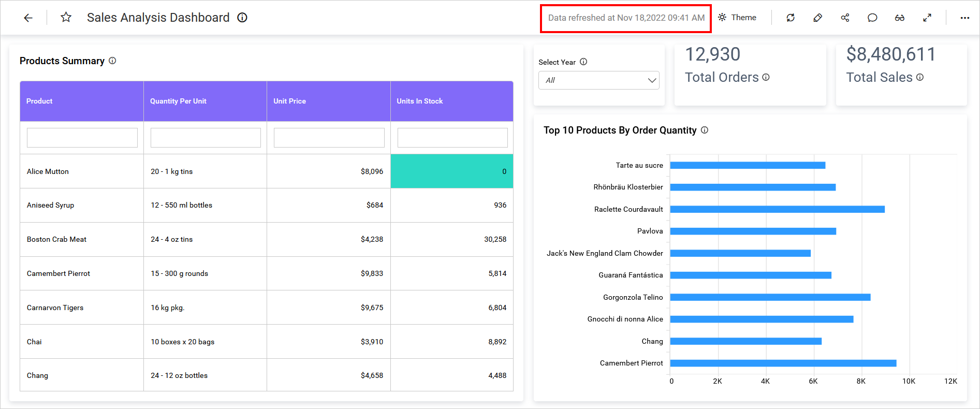This screenshot has height=409, width=980.
Task: Select the highlighted teal Alice Mutton stock cell
Action: point(451,171)
